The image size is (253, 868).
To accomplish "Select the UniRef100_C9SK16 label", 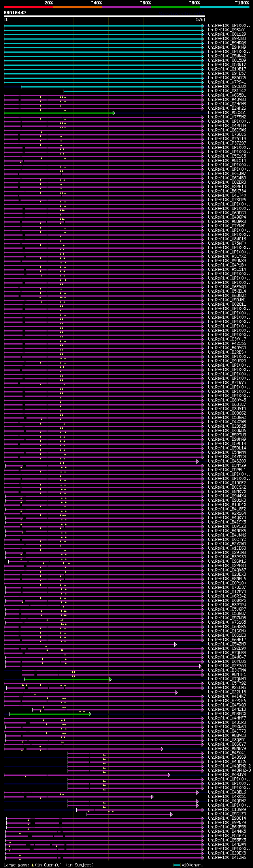I will pos(227,561).
